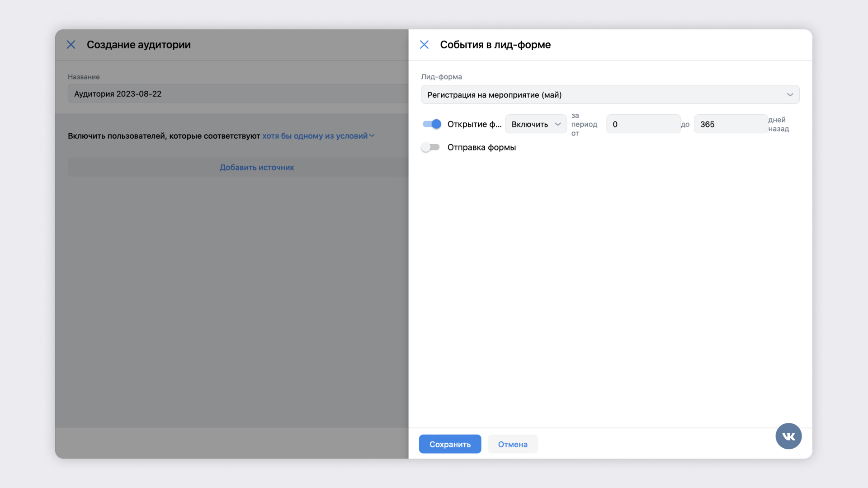Close the Создание аудитории dialog
The width and height of the screenshot is (868, 488).
point(71,45)
